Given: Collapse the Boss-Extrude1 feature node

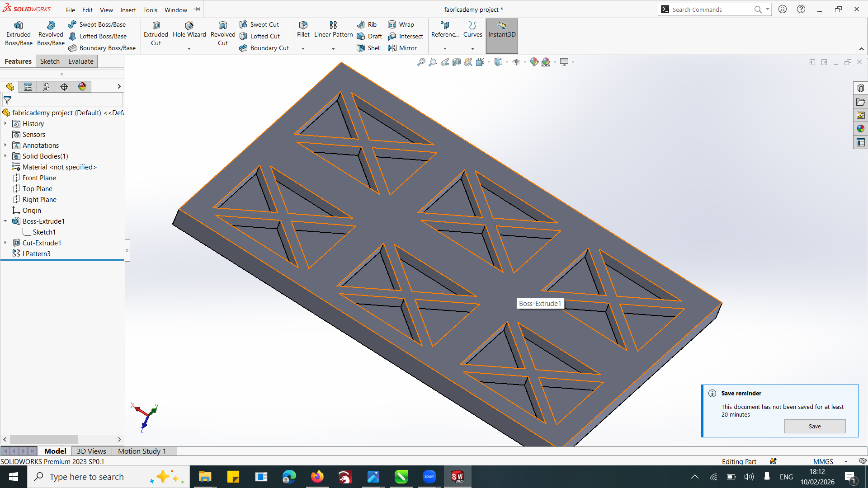Looking at the screenshot, I should coord(5,221).
